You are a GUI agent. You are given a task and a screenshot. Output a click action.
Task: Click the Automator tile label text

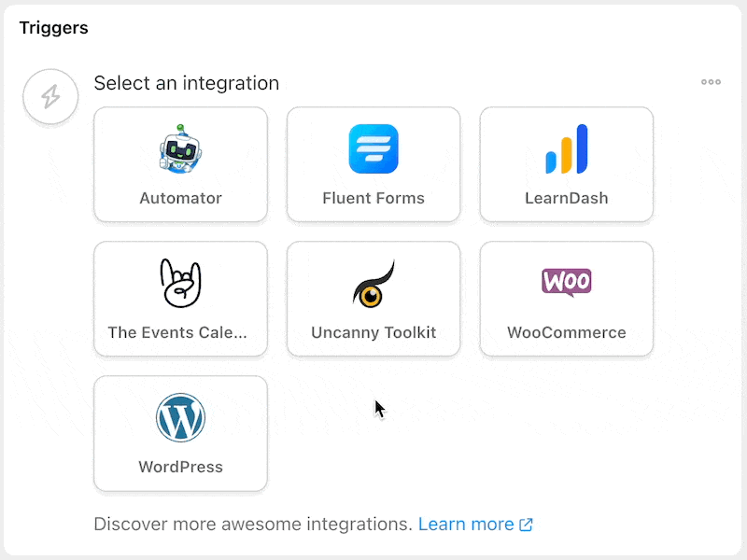[180, 198]
